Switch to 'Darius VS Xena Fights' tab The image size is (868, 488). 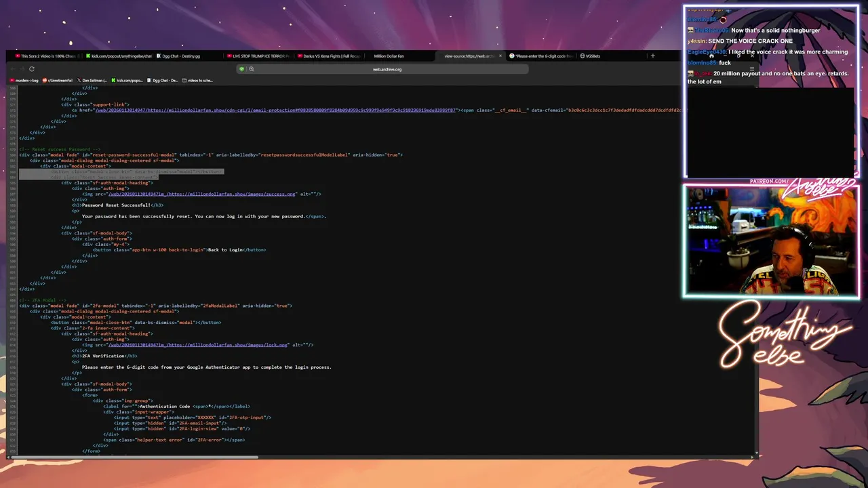point(329,56)
